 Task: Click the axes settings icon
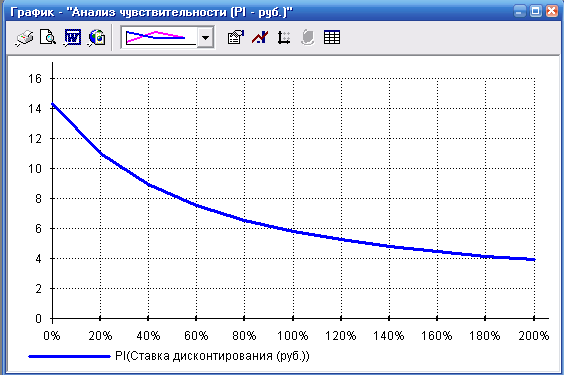coord(284,37)
